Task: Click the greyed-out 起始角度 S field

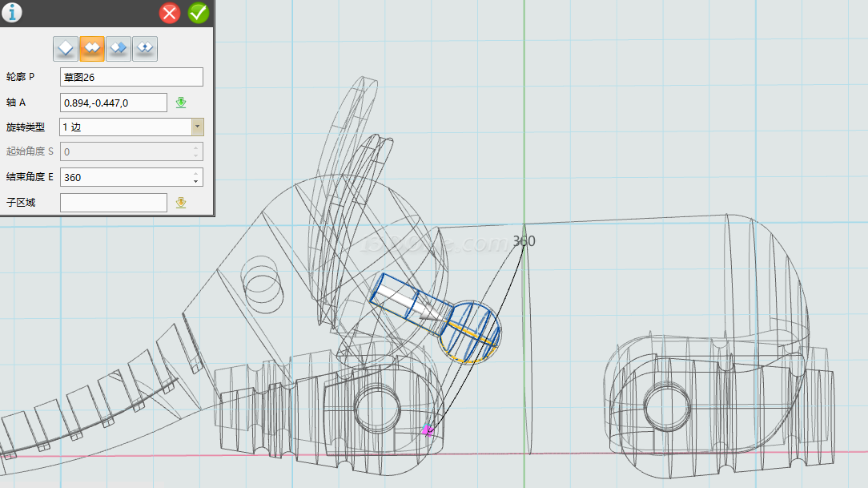Action: 124,151
